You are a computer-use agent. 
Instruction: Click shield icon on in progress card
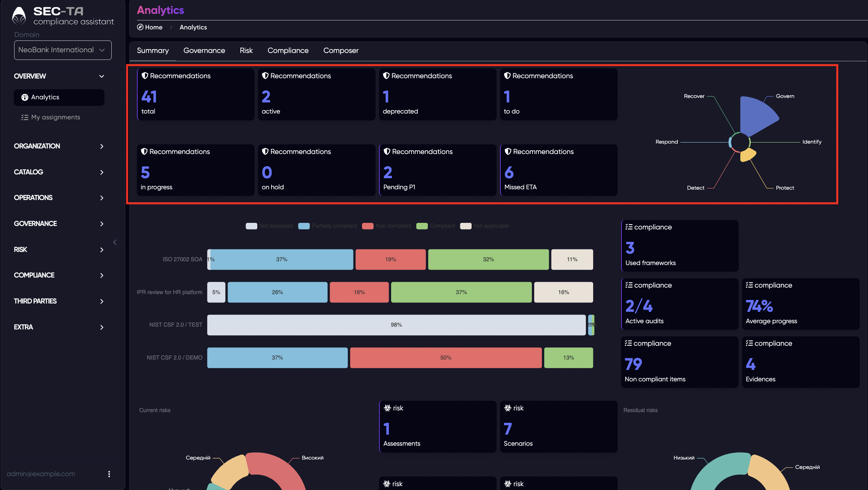pyautogui.click(x=144, y=151)
